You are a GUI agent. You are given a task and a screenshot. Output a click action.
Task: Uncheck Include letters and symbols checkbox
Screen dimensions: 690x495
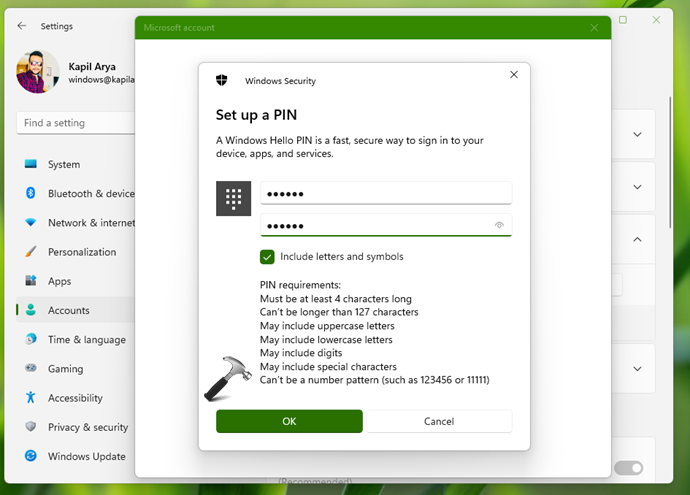tap(267, 257)
